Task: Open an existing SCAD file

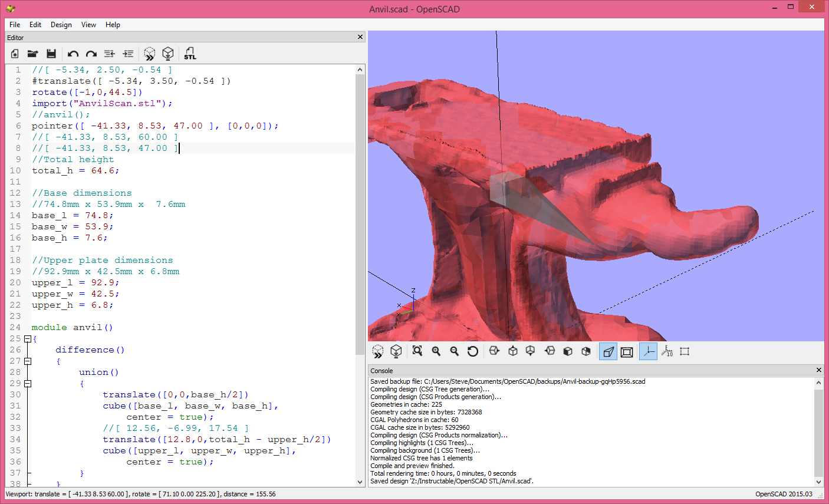Action: (x=33, y=54)
